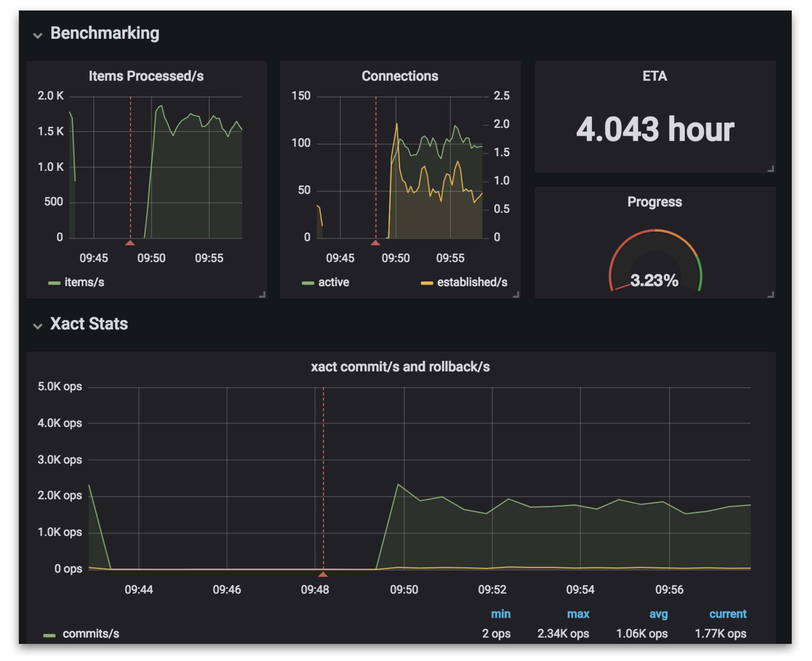812x661 pixels.
Task: Click the yellow established/s legend color swatch
Action: click(x=427, y=283)
